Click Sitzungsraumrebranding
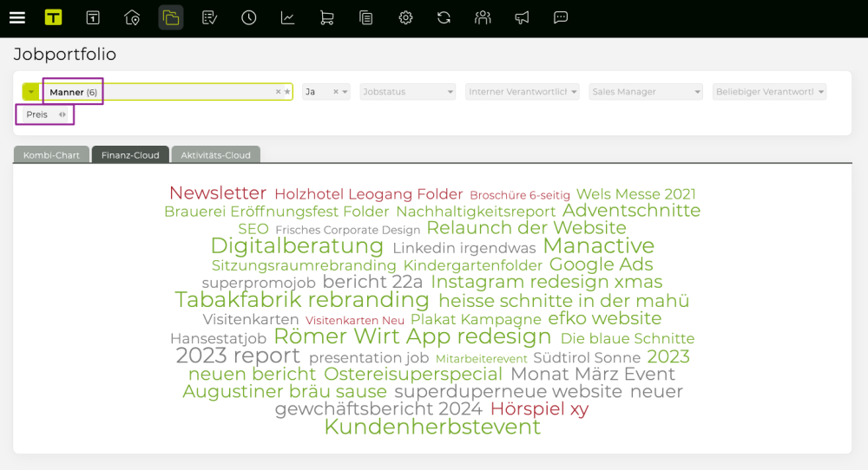The image size is (868, 470). pyautogui.click(x=304, y=265)
